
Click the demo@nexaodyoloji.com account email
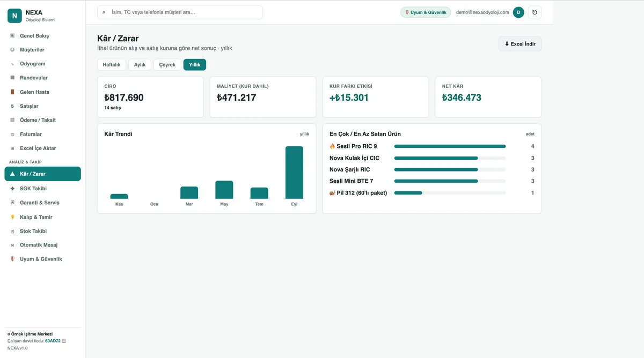click(482, 12)
